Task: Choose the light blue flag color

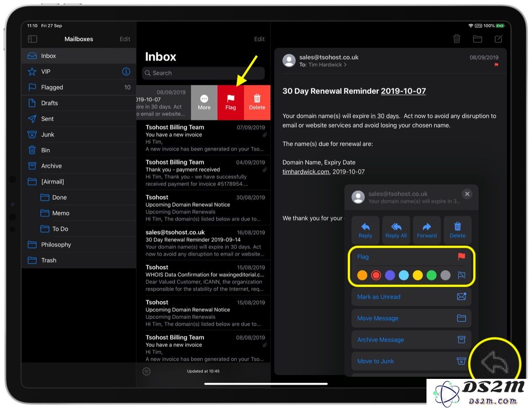Action: coord(404,275)
